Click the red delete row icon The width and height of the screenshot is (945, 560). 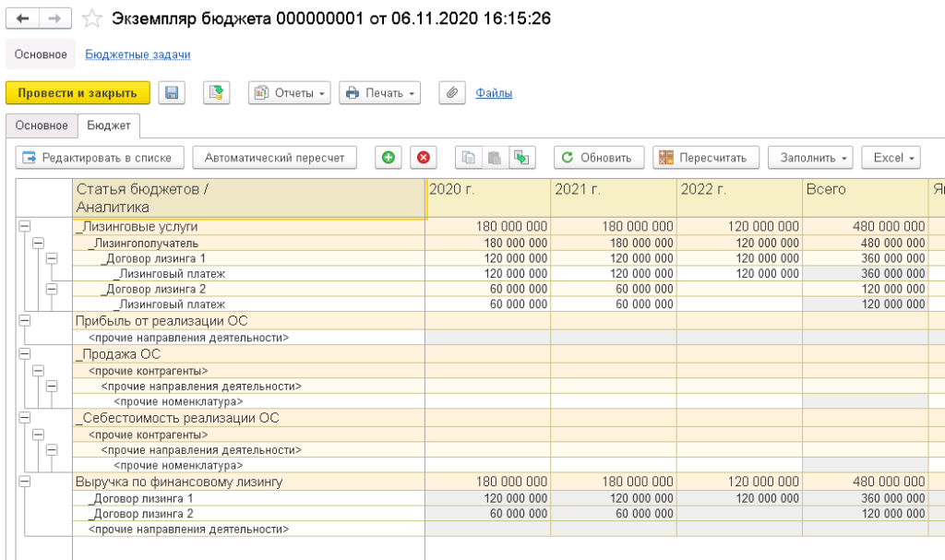pos(424,158)
